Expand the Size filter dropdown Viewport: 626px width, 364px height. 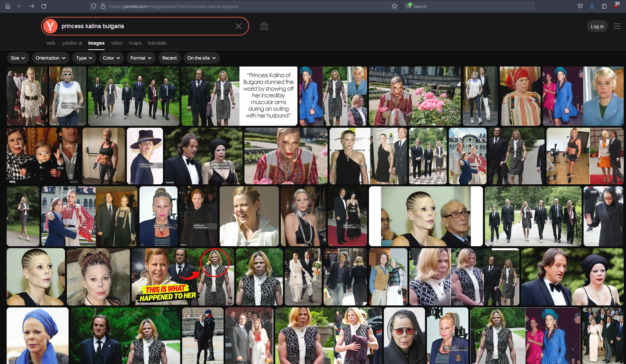[x=18, y=58]
